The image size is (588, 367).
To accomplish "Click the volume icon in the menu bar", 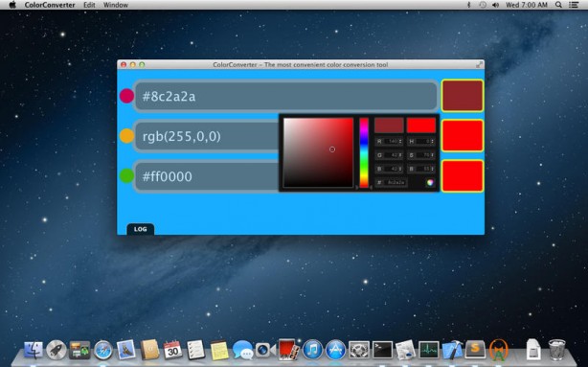I will (495, 5).
